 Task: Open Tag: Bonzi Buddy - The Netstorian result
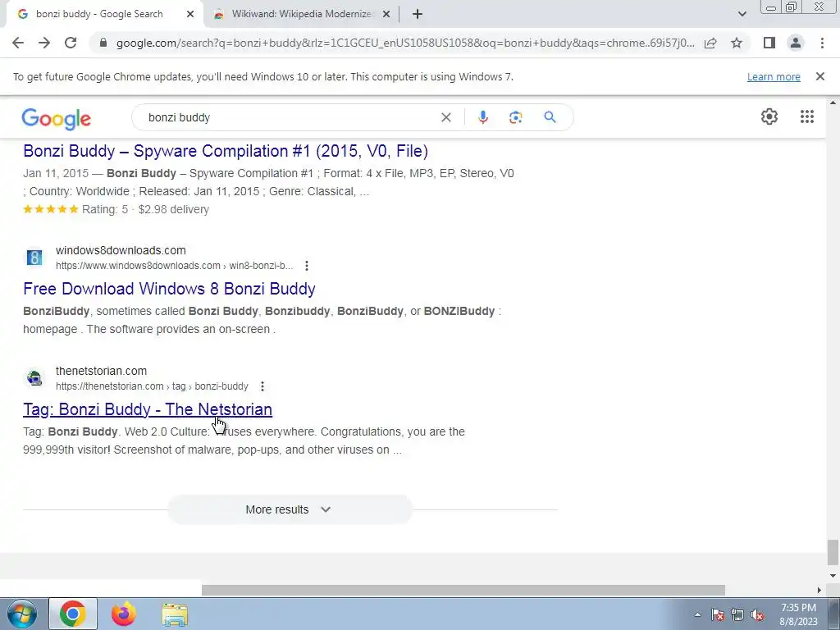tap(148, 409)
